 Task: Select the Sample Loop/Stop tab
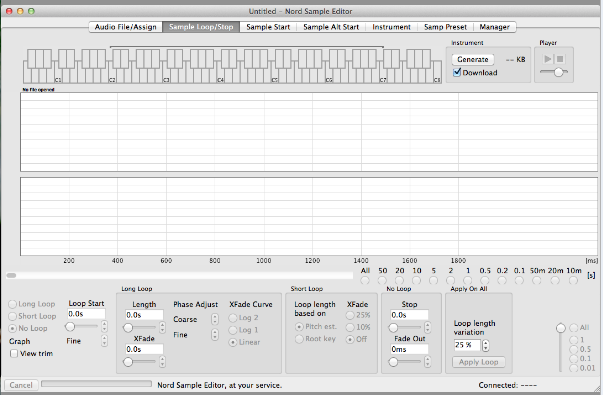pyautogui.click(x=201, y=27)
